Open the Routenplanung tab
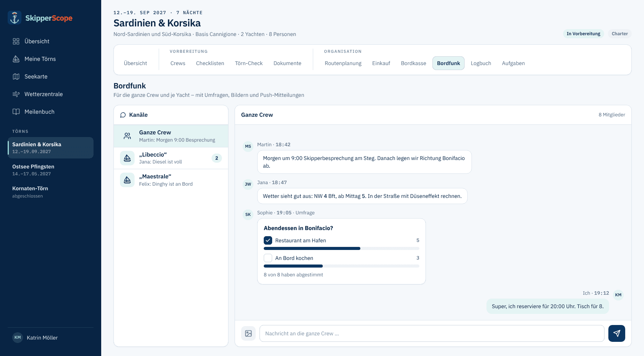644x356 pixels. click(343, 63)
